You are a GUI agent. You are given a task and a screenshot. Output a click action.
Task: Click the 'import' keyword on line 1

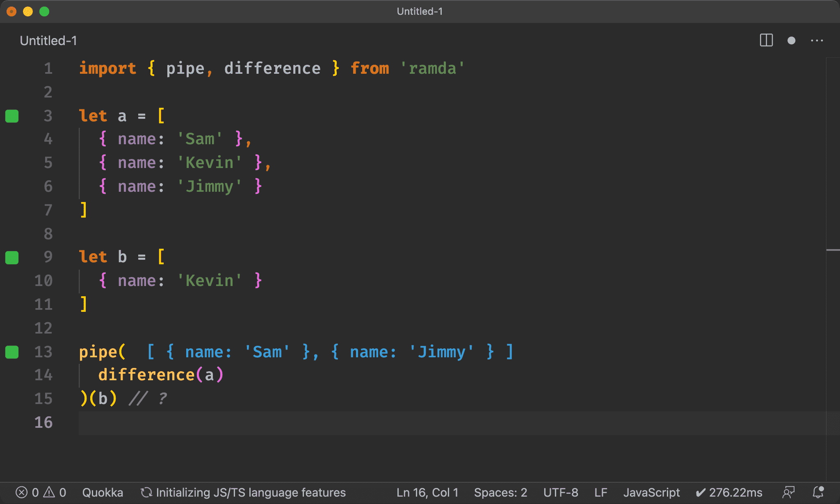point(107,68)
